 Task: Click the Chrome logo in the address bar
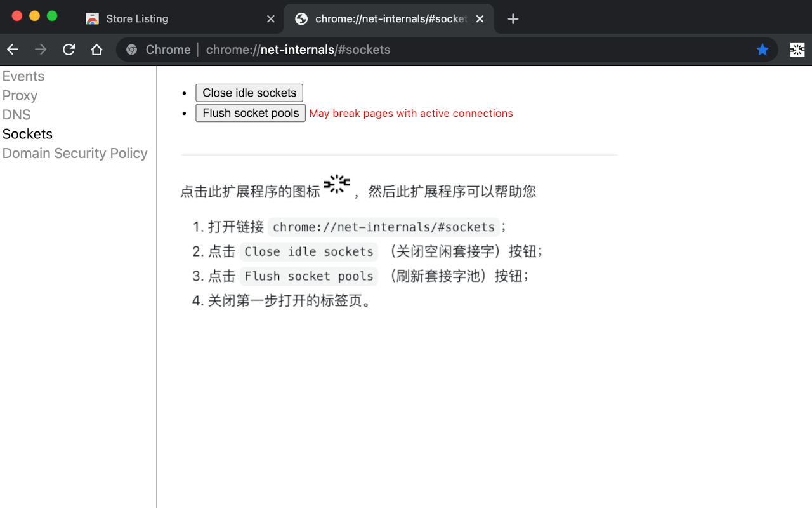click(131, 49)
